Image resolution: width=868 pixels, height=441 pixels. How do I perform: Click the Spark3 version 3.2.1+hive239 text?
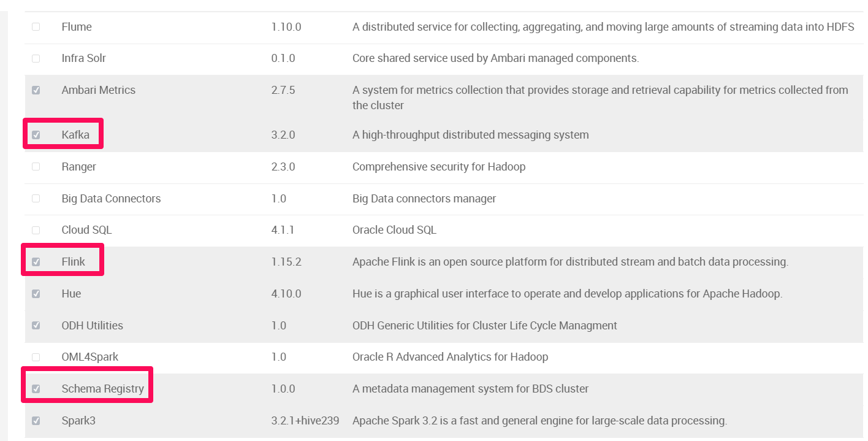(305, 421)
